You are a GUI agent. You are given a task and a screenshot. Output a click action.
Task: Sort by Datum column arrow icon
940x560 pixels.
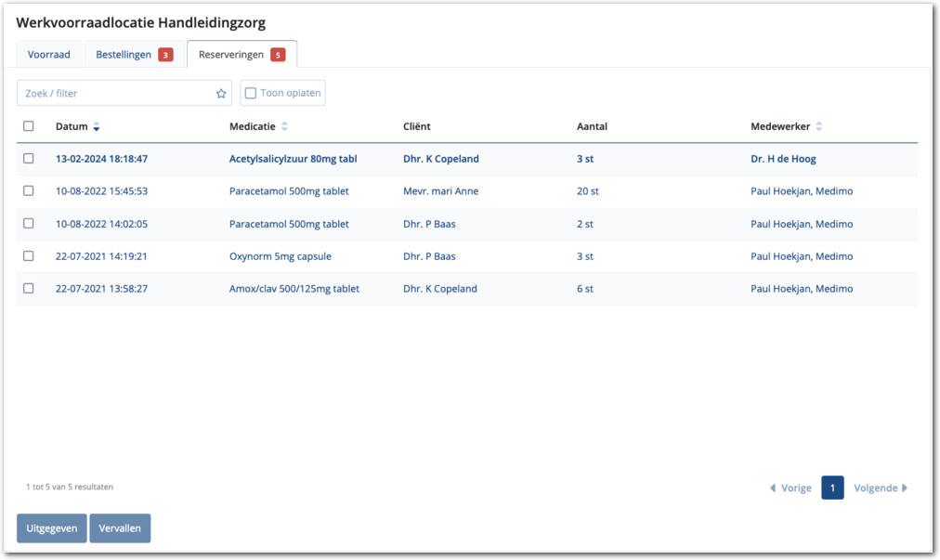(97, 127)
